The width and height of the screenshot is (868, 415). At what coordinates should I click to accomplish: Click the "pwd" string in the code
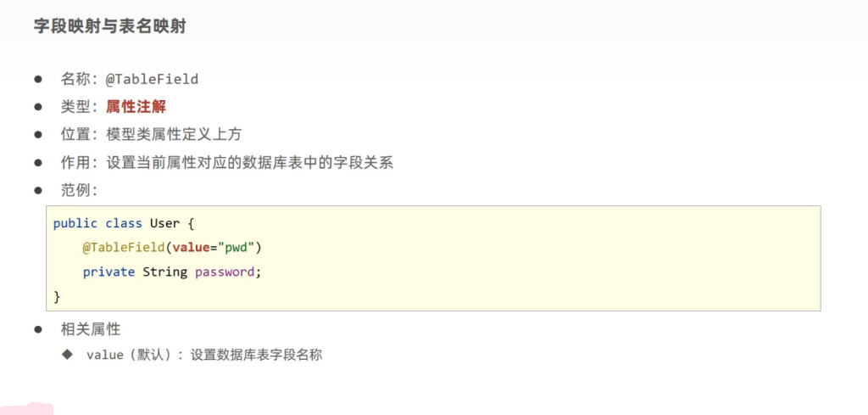(240, 247)
